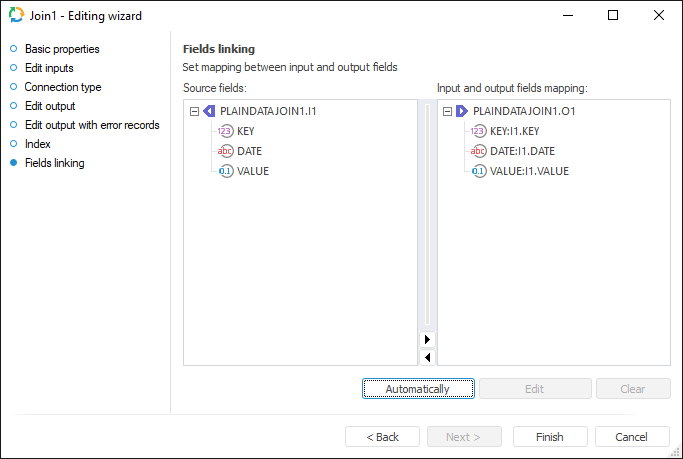Screen dimensions: 683x459
Task: Collapse the PLAINDATAJOIN1.O1 mapping tree node
Action: (x=446, y=111)
